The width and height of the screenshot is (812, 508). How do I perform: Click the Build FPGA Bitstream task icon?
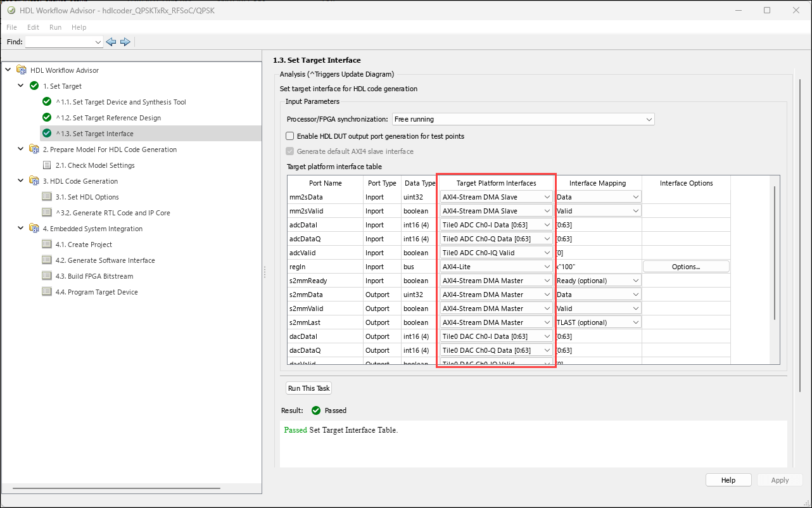pos(47,276)
